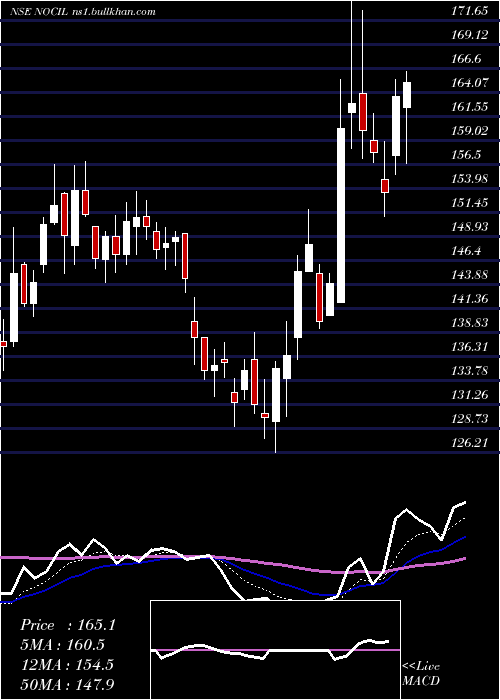The width and height of the screenshot is (500, 700).
Task: Click the 169.12 price axis label
Action: pos(469,35)
